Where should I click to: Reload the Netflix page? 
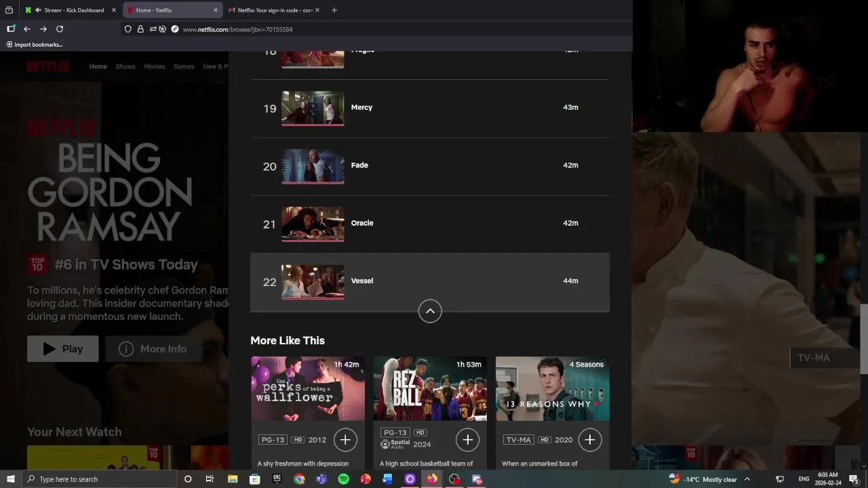pyautogui.click(x=60, y=29)
